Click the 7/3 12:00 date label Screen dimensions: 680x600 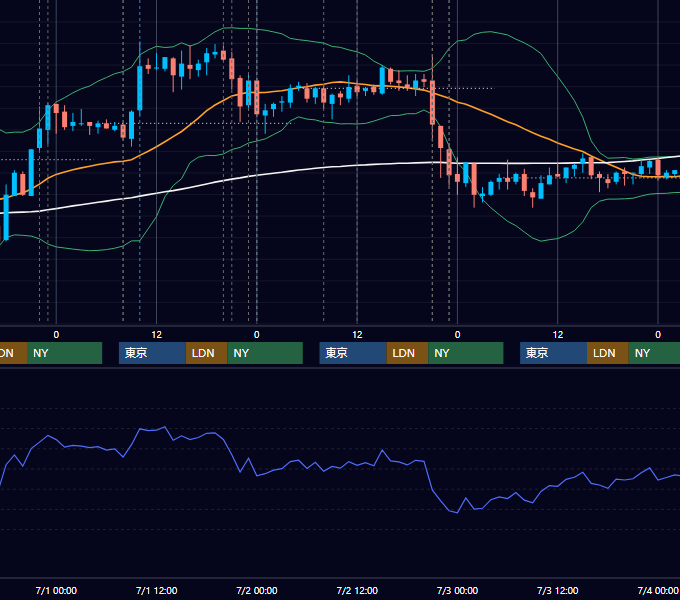pos(558,590)
